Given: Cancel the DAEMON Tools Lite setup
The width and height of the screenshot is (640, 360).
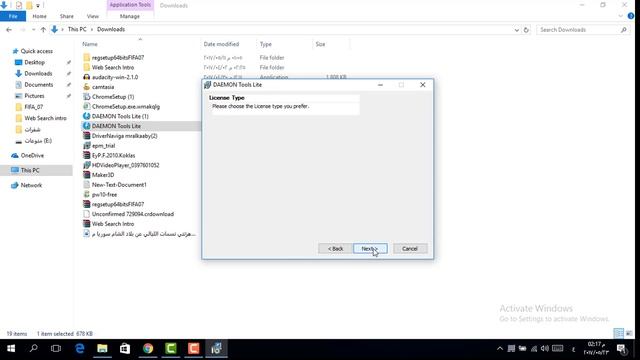Looking at the screenshot, I should [410, 249].
